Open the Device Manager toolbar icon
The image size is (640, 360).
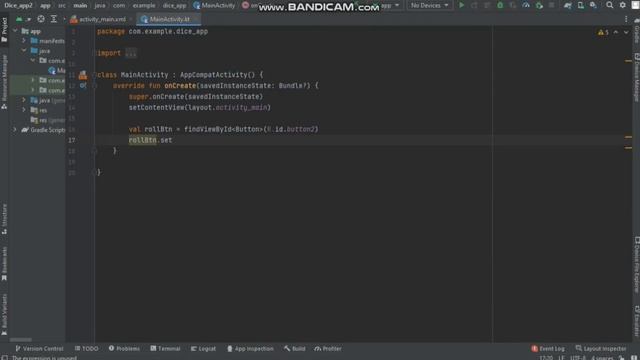[x=580, y=5]
